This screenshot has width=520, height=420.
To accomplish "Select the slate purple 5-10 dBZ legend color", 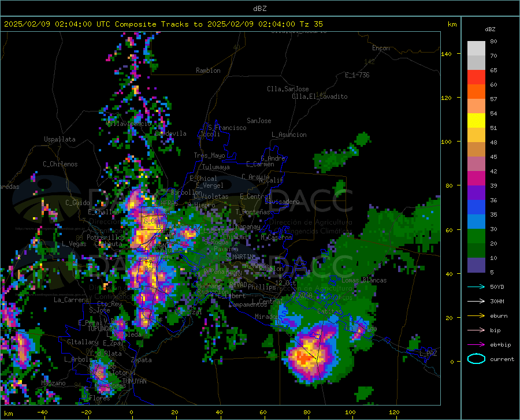I will click(476, 265).
